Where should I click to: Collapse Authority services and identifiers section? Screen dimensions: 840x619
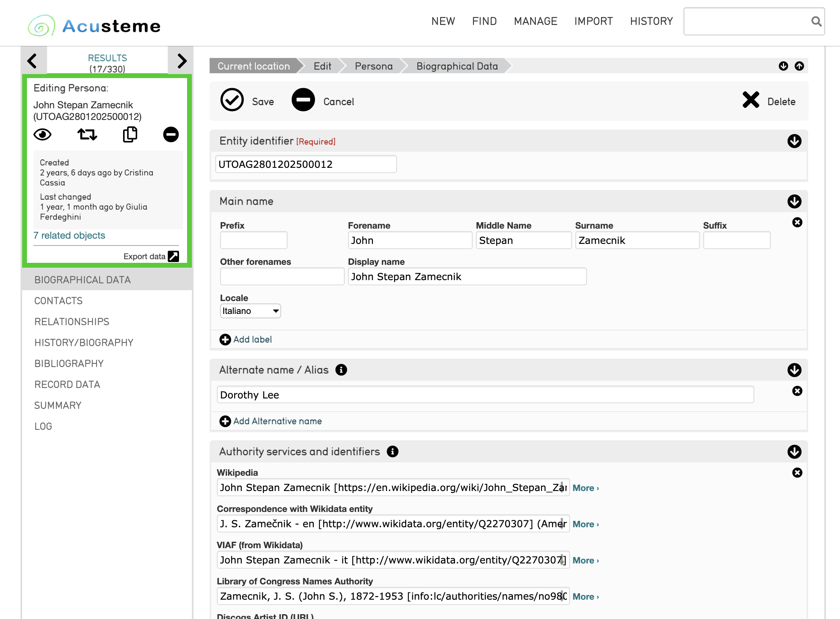[795, 452]
